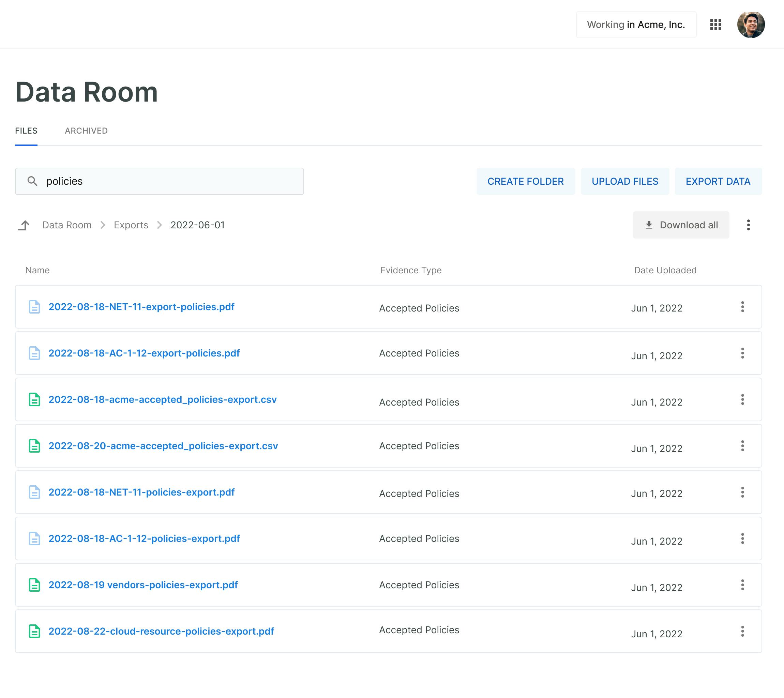Image resolution: width=784 pixels, height=698 pixels.
Task: Click the Create Folder button
Action: coord(525,181)
